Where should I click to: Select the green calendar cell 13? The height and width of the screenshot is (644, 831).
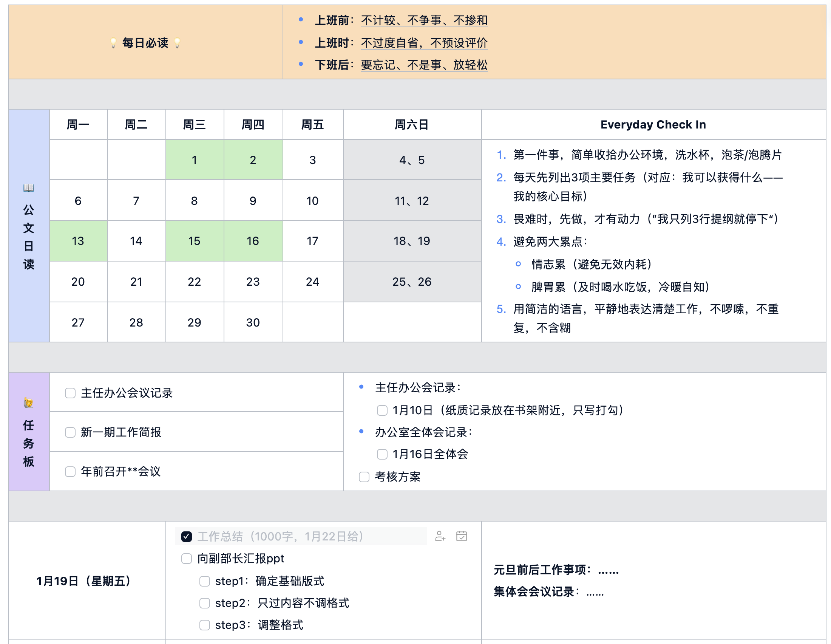tap(78, 241)
